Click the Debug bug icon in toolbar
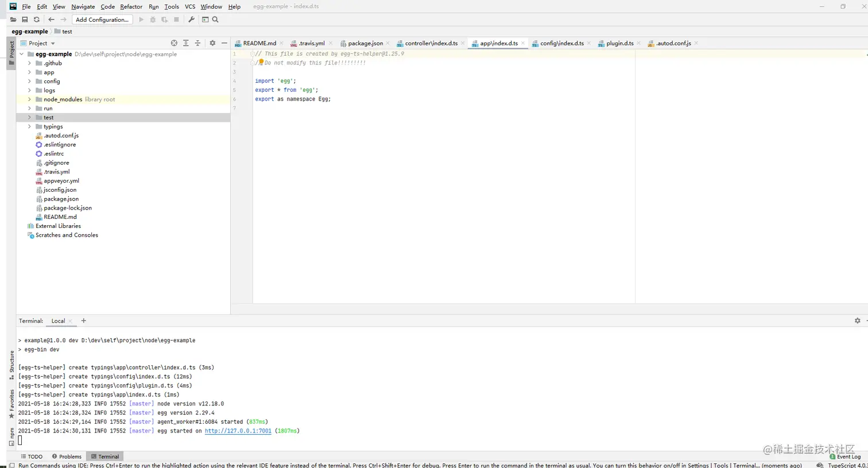The height and width of the screenshot is (468, 868). [153, 20]
